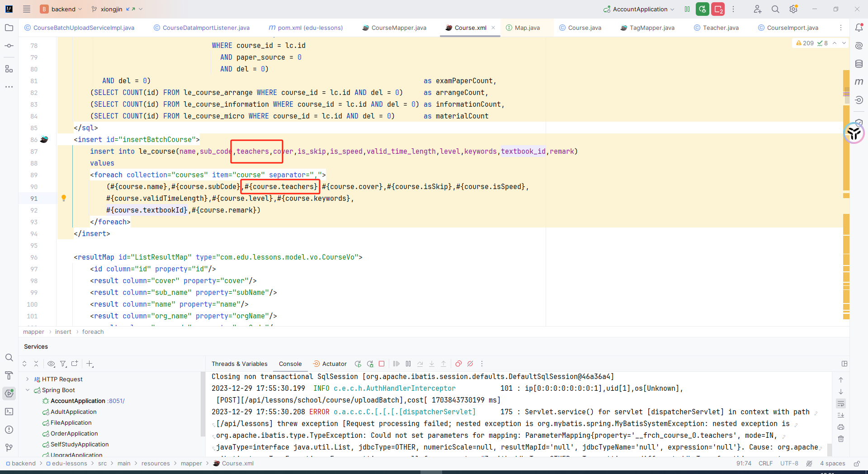This screenshot has width=868, height=474.
Task: Click the light bulb intention icon
Action: 64,198
